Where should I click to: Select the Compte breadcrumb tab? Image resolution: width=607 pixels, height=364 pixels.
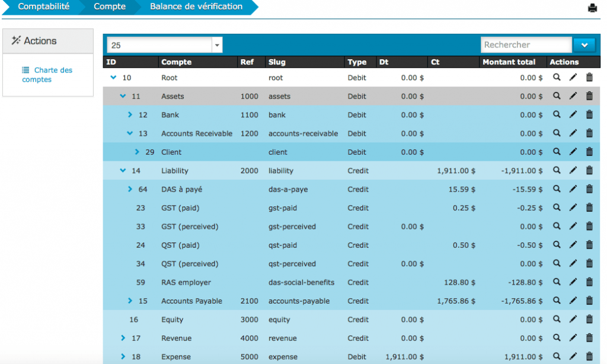[x=109, y=7]
